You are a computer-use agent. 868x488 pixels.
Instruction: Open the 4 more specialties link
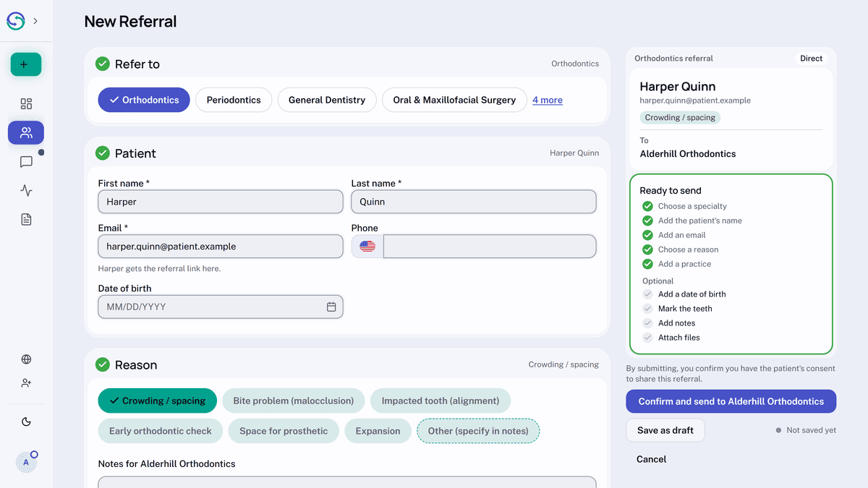pos(548,100)
